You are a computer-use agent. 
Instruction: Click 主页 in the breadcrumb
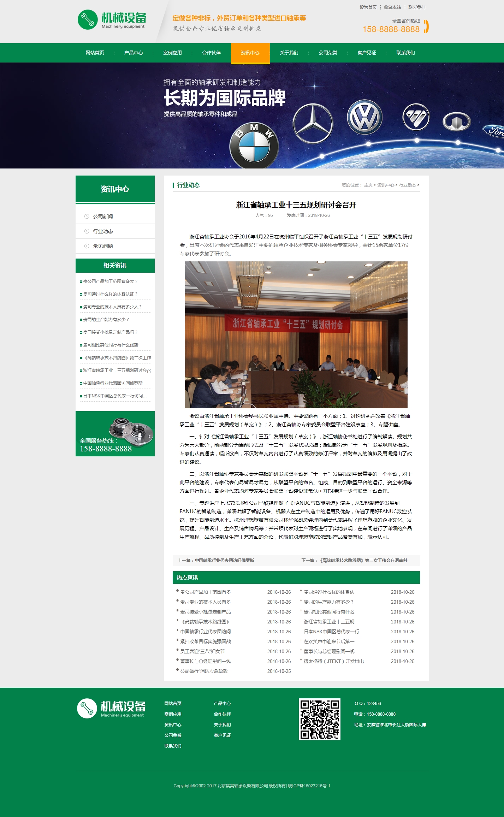(368, 185)
